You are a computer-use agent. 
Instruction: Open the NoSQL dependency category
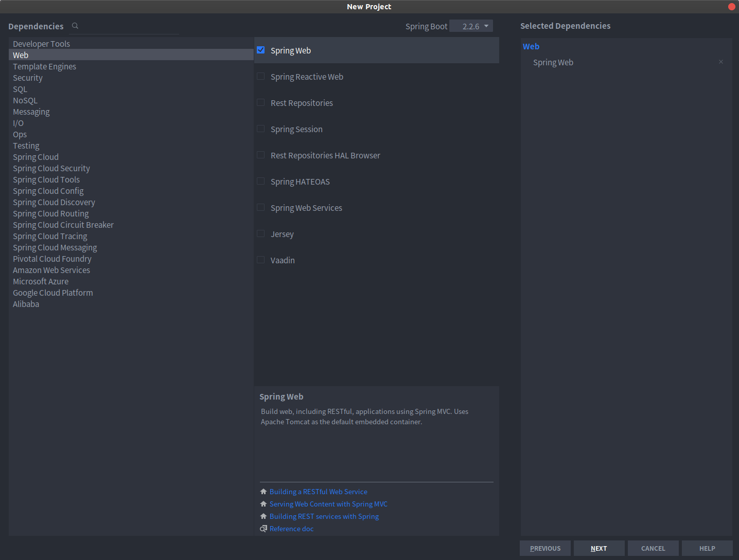pyautogui.click(x=25, y=100)
